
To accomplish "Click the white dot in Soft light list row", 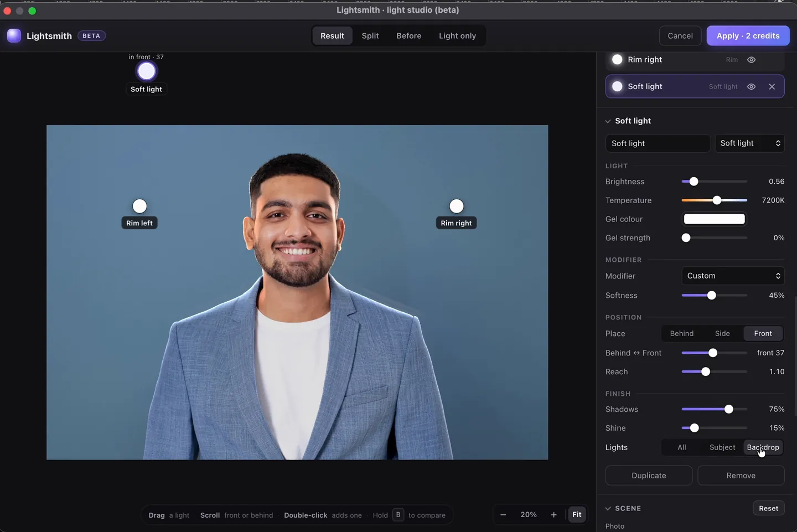I will [x=617, y=86].
